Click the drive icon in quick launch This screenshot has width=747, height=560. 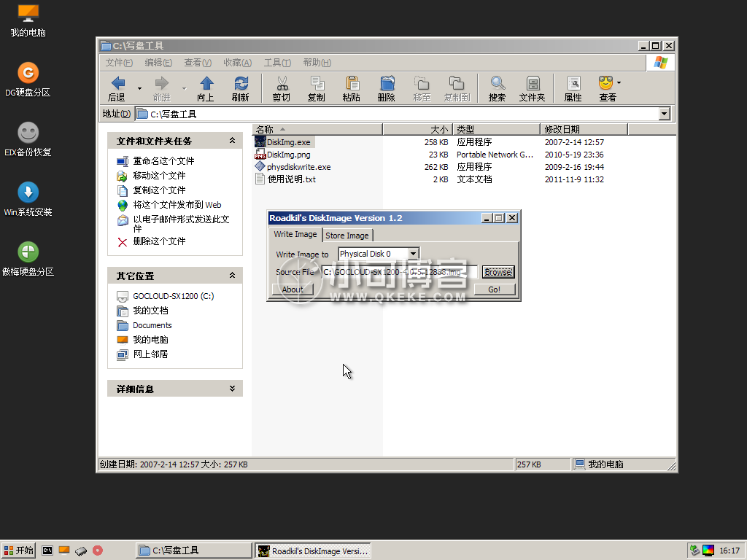click(x=81, y=551)
